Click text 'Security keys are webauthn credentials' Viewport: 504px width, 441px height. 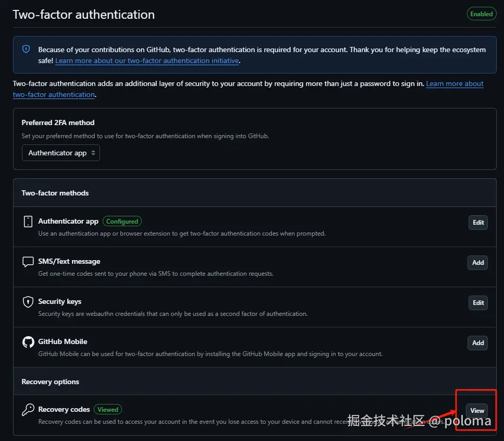92,314
